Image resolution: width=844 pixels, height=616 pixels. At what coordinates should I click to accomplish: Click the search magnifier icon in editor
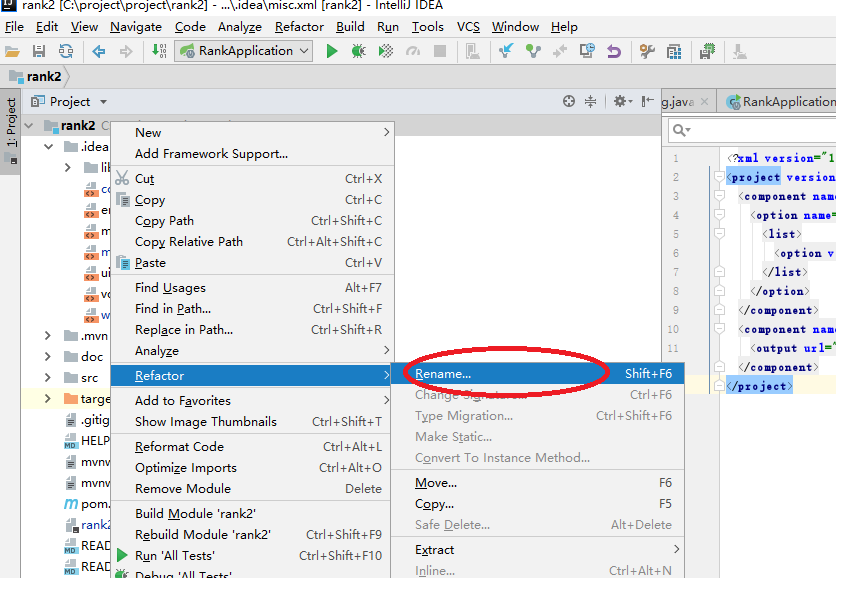tap(681, 130)
